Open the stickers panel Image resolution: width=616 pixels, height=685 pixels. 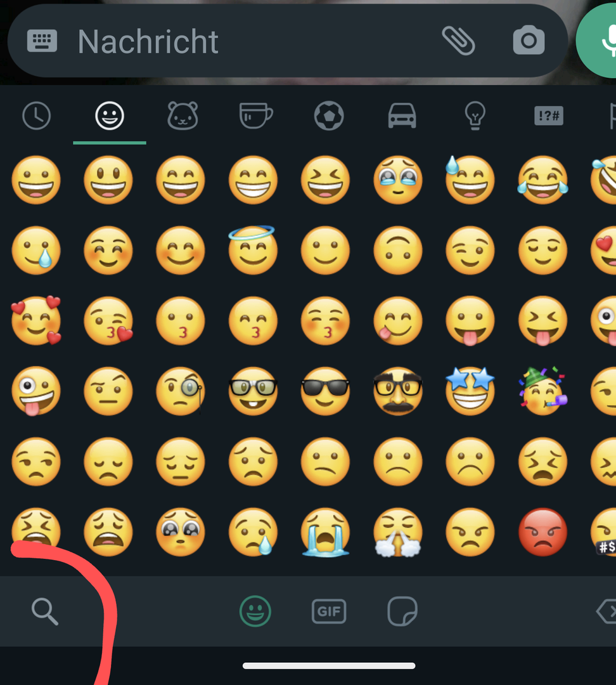point(402,611)
